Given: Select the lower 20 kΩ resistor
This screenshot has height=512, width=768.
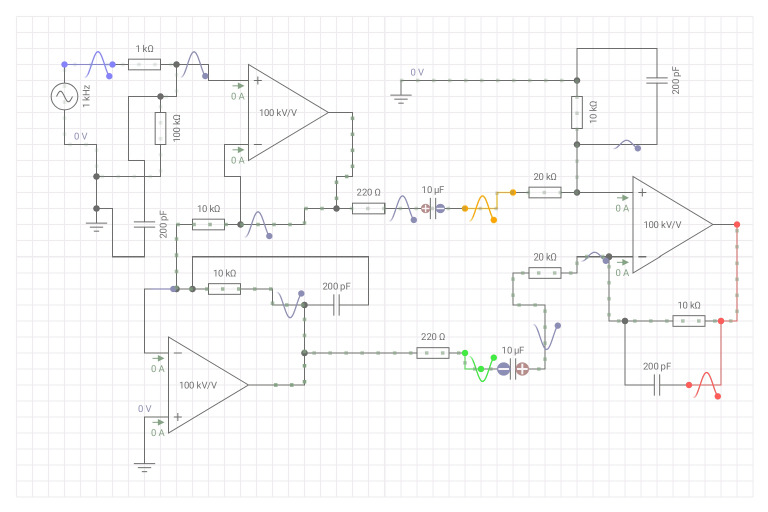Looking at the screenshot, I should point(545,273).
